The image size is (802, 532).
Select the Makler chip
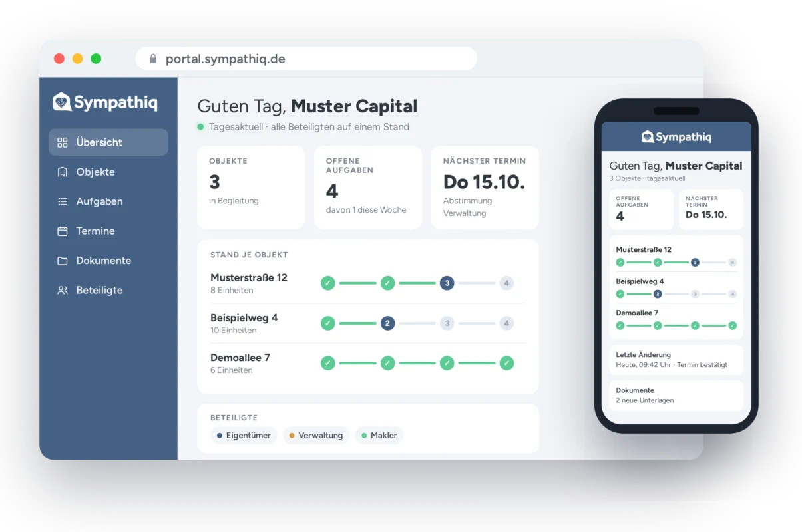tap(379, 436)
